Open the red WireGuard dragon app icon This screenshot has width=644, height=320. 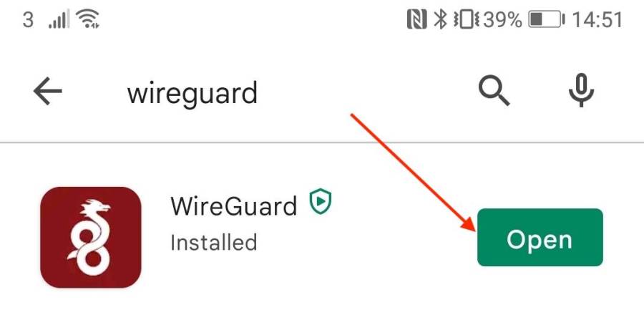pyautogui.click(x=91, y=237)
